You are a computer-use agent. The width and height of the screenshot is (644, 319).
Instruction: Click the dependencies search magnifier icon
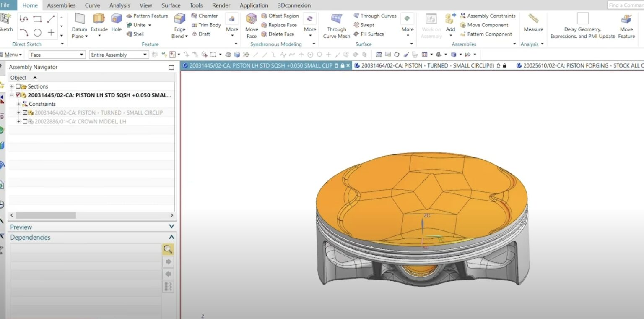(x=168, y=249)
